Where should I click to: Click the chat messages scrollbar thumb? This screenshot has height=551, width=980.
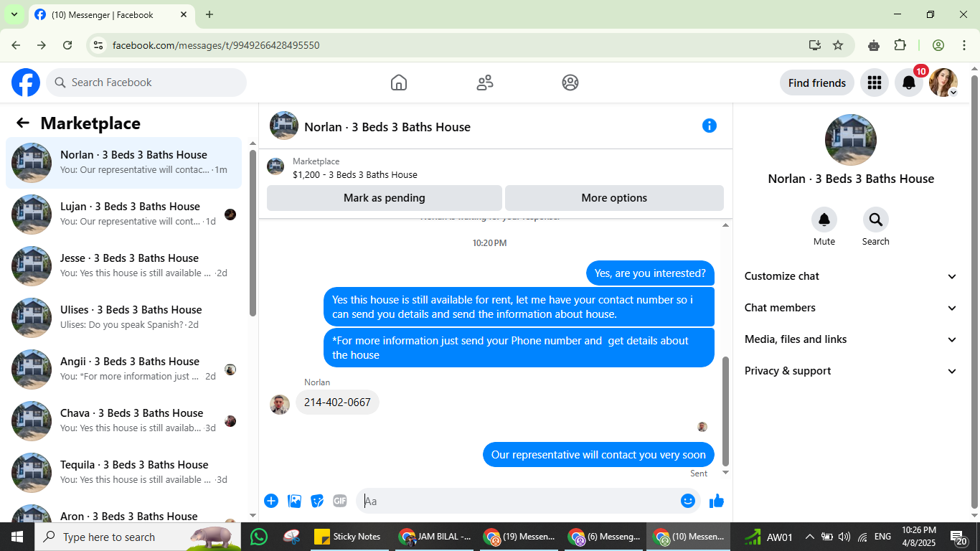[725, 411]
